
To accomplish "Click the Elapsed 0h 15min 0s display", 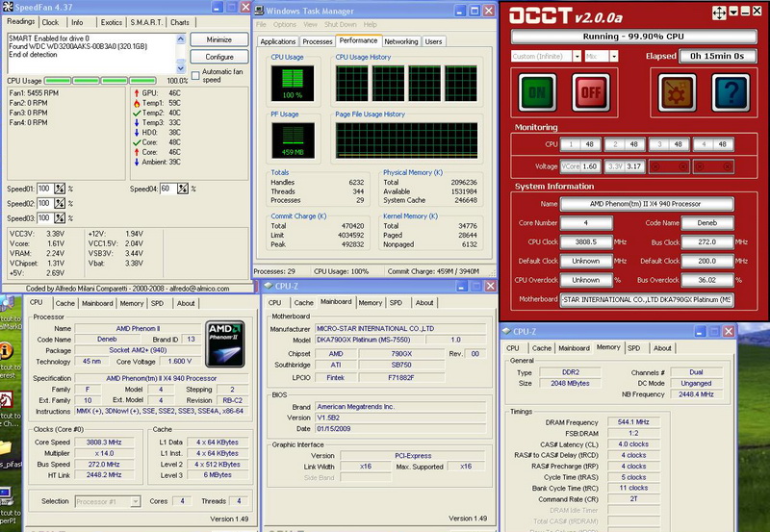I will (x=717, y=56).
